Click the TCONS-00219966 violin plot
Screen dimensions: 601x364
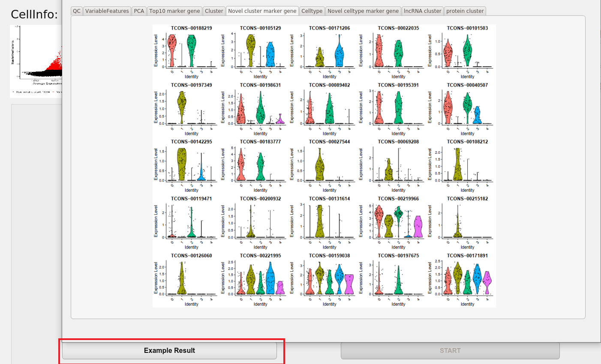pos(394,223)
